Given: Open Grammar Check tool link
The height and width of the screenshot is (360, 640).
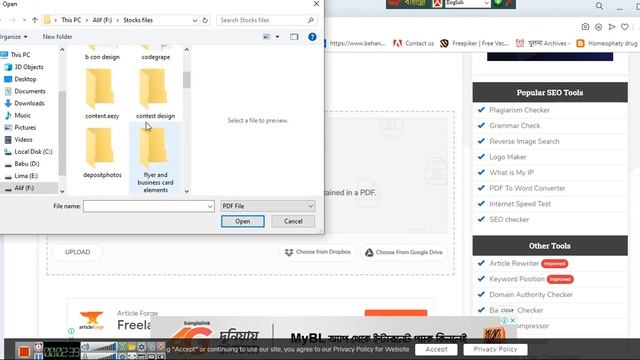Looking at the screenshot, I should pyautogui.click(x=514, y=126).
